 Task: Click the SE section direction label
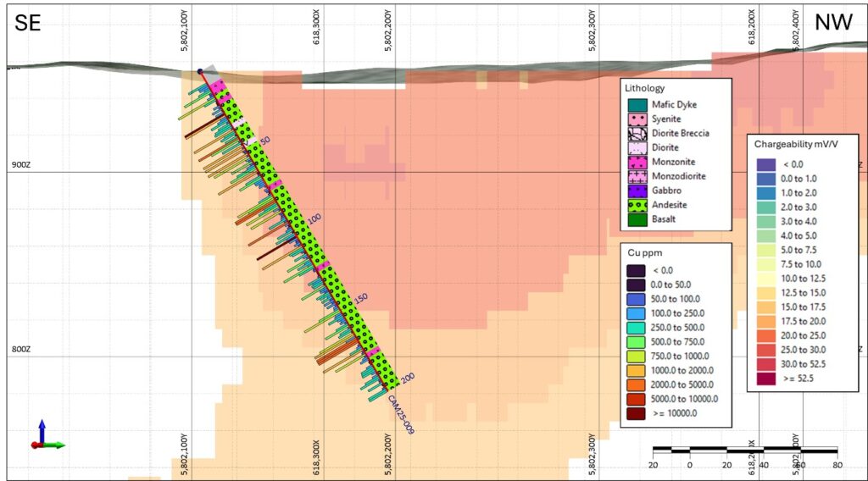[x=28, y=23]
